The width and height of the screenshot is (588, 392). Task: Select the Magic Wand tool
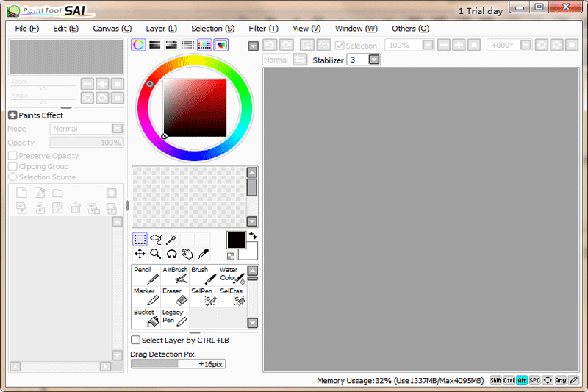pyautogui.click(x=171, y=239)
